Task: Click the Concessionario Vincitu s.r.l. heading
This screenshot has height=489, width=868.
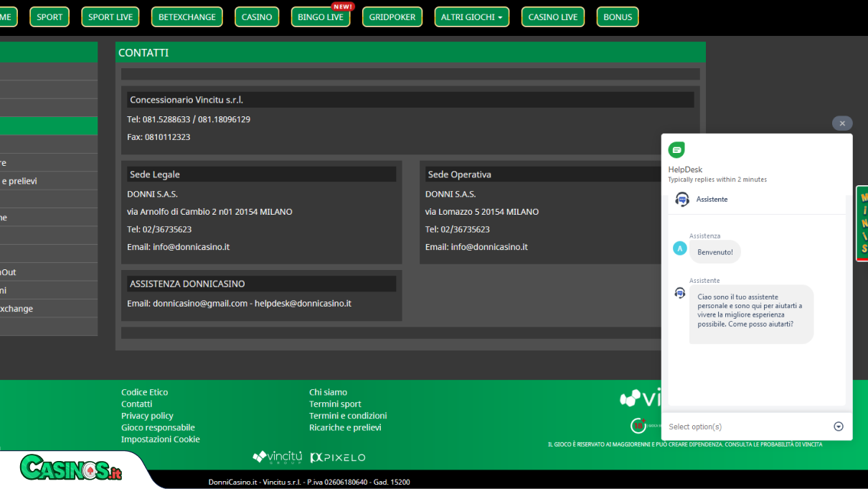Action: pyautogui.click(x=410, y=100)
